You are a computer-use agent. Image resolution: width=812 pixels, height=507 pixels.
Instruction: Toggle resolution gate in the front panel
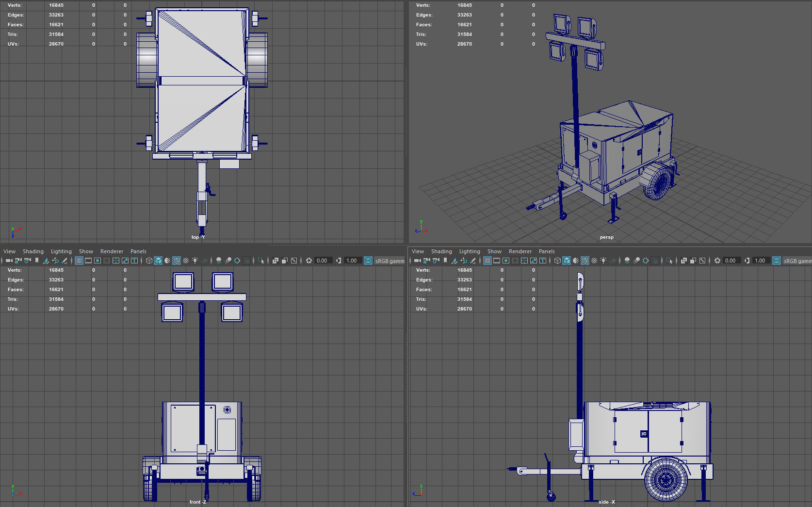[97, 261]
